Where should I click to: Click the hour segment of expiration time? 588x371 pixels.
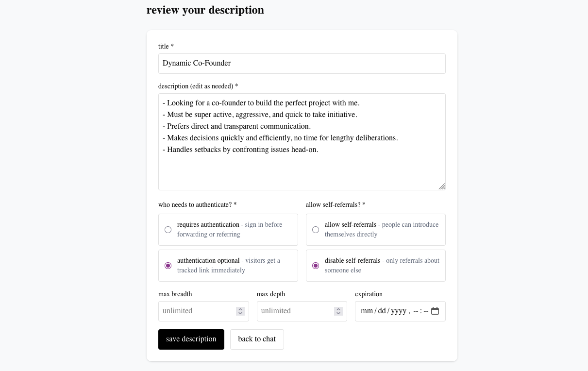(x=416, y=311)
